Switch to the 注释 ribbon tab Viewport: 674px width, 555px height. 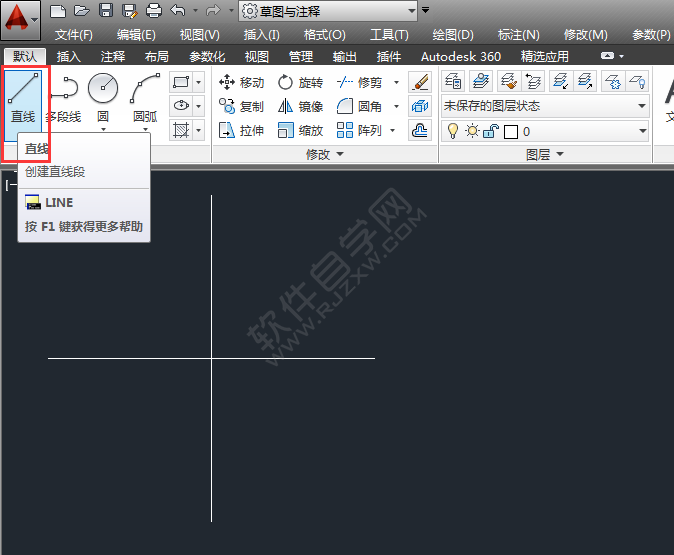(113, 57)
